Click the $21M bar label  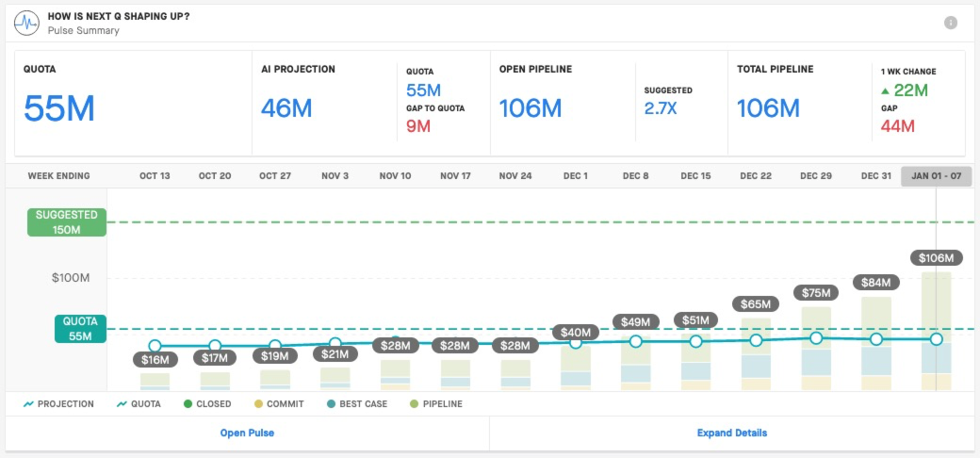pyautogui.click(x=335, y=354)
